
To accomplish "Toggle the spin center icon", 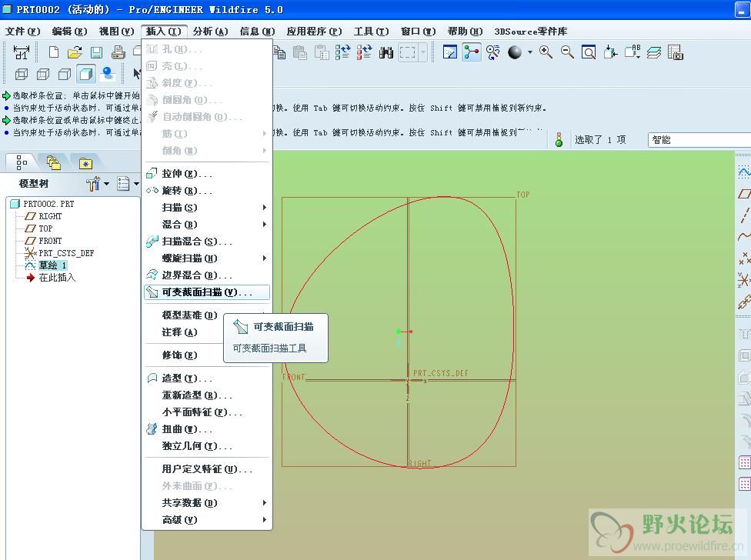I will 471,52.
